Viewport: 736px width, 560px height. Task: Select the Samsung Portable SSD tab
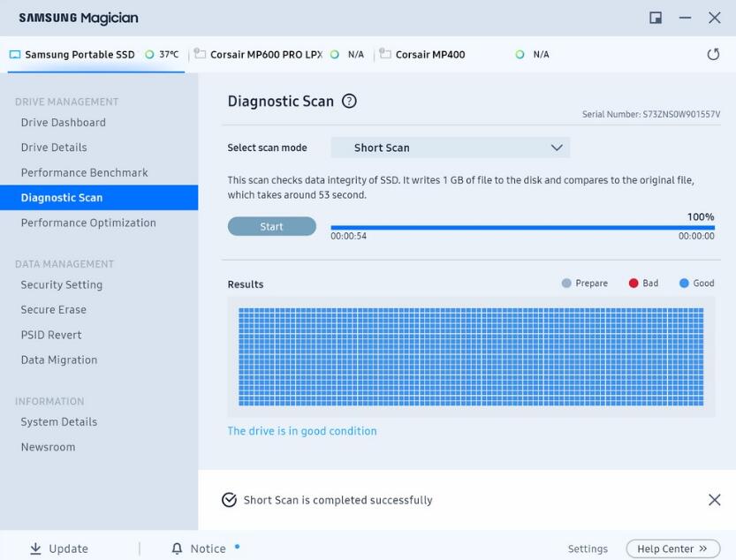click(80, 55)
